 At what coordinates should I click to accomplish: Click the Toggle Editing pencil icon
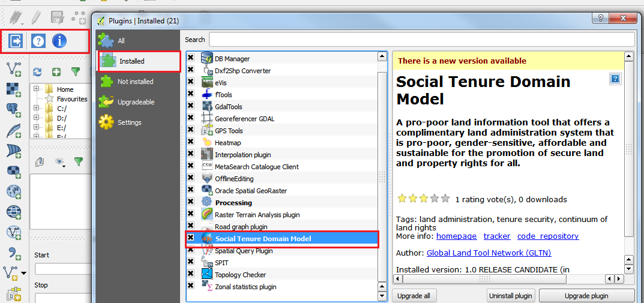pyautogui.click(x=36, y=17)
